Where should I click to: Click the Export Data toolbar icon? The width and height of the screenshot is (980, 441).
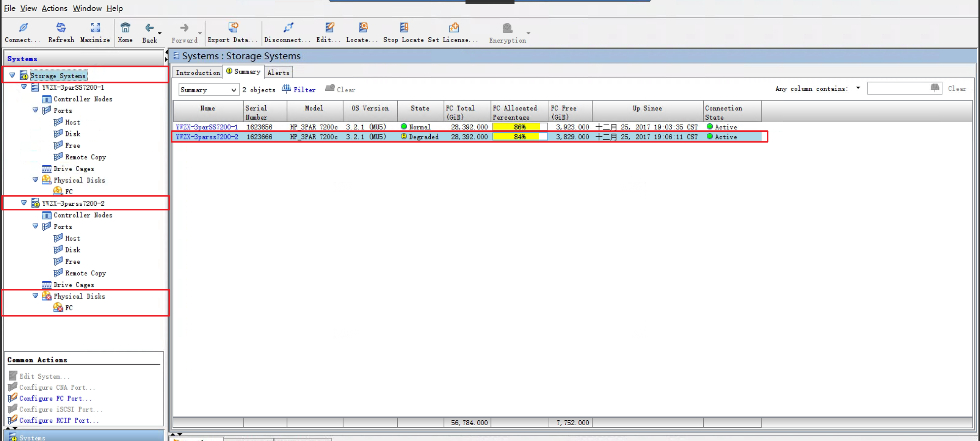[x=233, y=28]
